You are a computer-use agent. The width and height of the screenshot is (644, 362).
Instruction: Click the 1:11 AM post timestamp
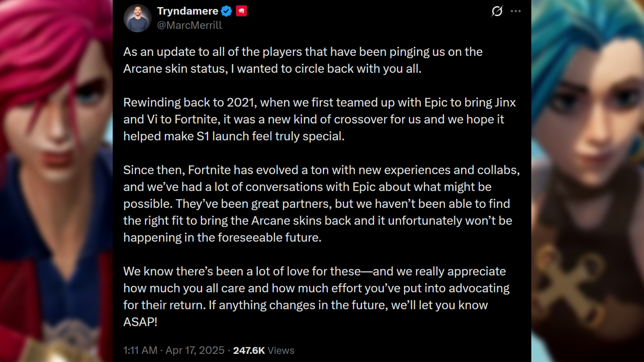[140, 350]
